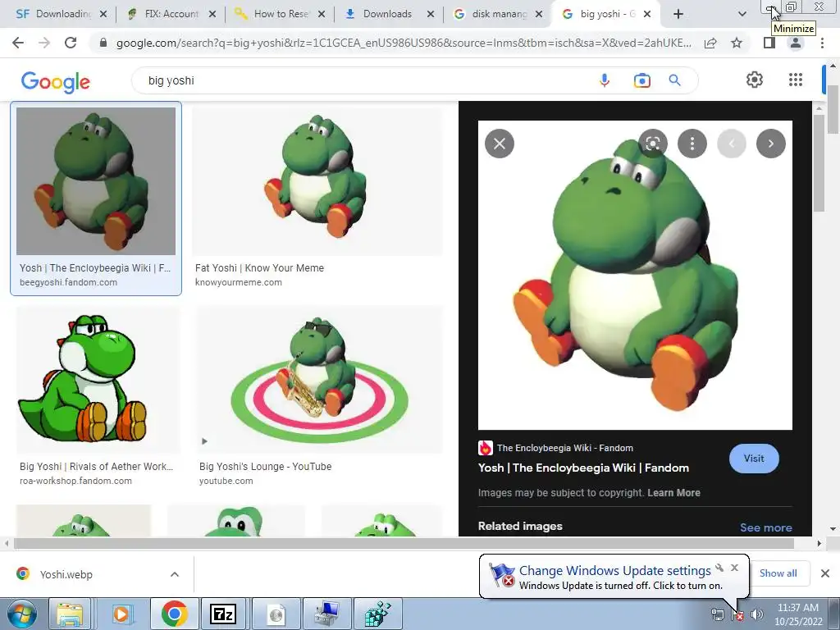Search by image with the camera icon
The width and height of the screenshot is (840, 630).
(x=641, y=80)
